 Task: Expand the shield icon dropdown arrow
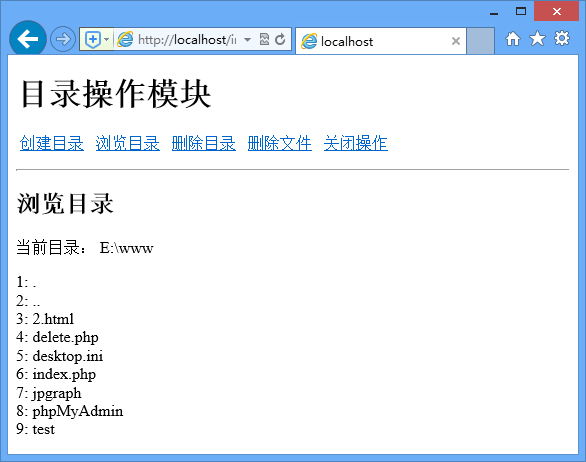(107, 39)
